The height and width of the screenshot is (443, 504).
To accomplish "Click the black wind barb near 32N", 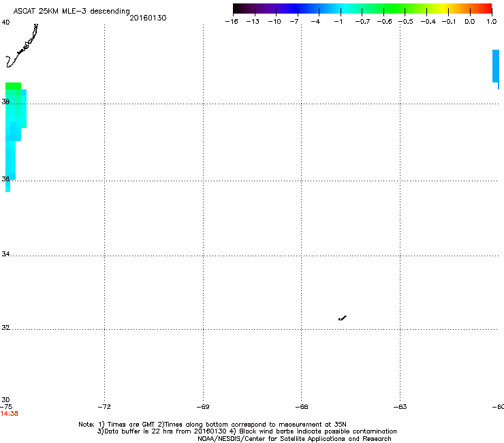I will pos(343,318).
